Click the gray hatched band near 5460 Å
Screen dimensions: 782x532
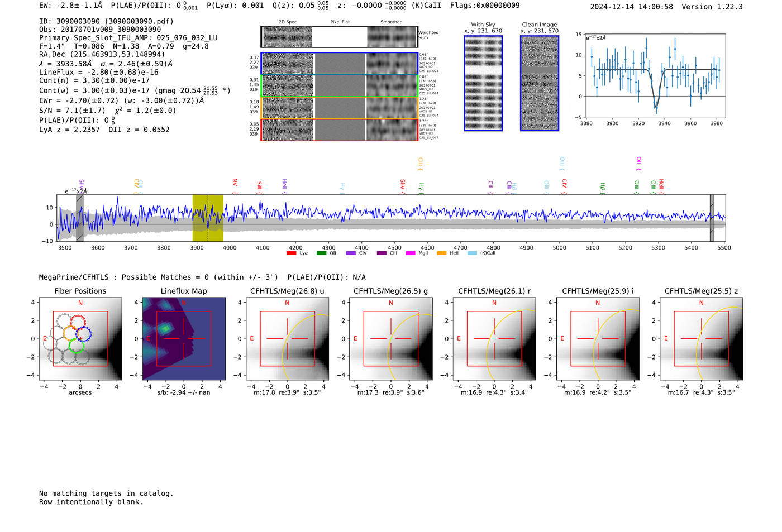pos(712,218)
